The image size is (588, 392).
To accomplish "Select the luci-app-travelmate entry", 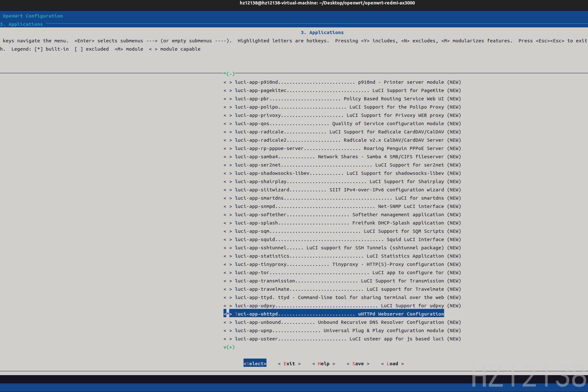I will (342, 289).
